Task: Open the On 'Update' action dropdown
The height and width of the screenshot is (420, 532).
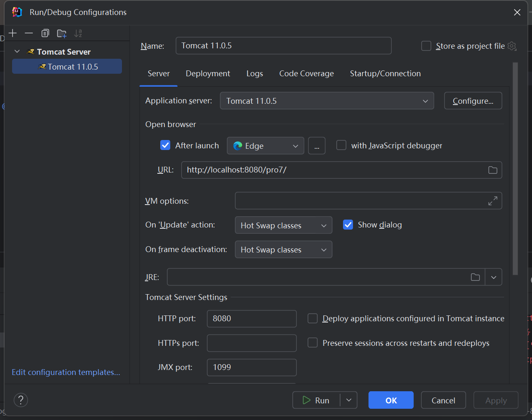Action: pyautogui.click(x=284, y=225)
